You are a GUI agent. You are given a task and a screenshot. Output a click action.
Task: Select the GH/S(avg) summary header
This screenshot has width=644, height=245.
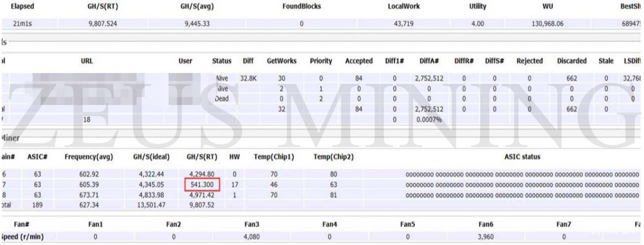pyautogui.click(x=197, y=6)
